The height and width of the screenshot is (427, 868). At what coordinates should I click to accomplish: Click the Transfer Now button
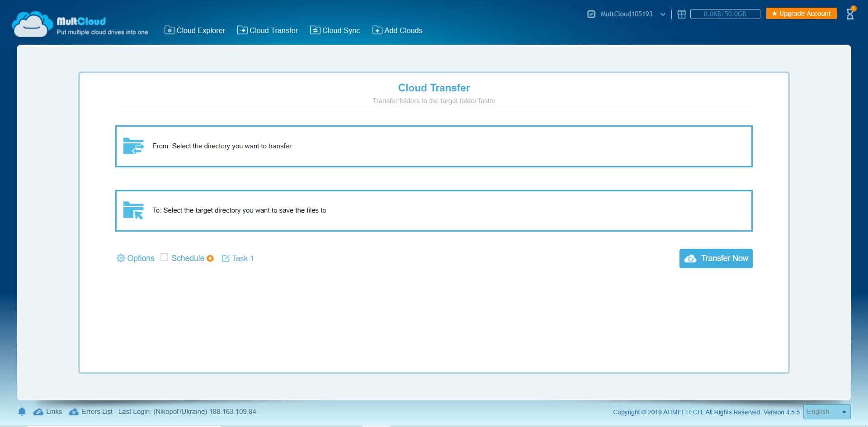pyautogui.click(x=716, y=258)
